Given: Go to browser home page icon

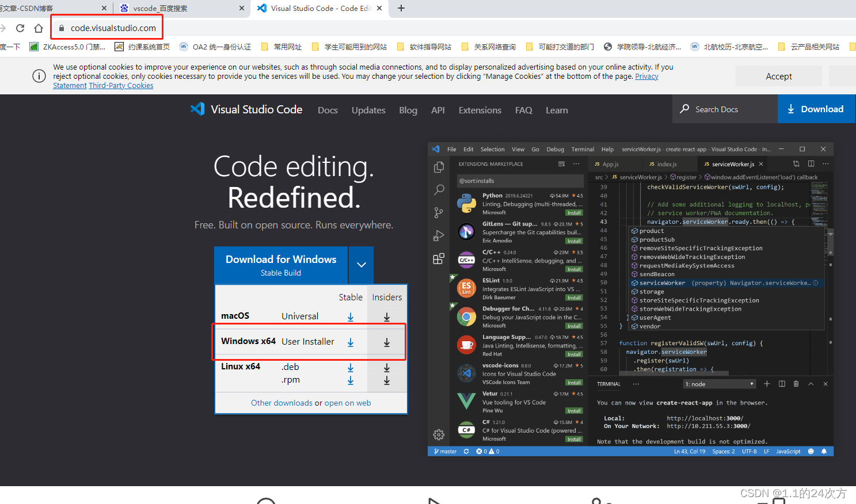Looking at the screenshot, I should 39,28.
